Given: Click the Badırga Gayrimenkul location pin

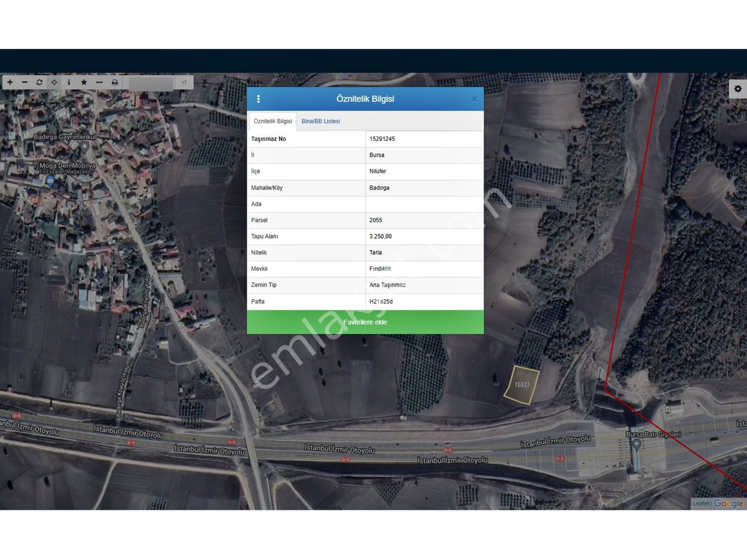Looking at the screenshot, I should (85, 147).
